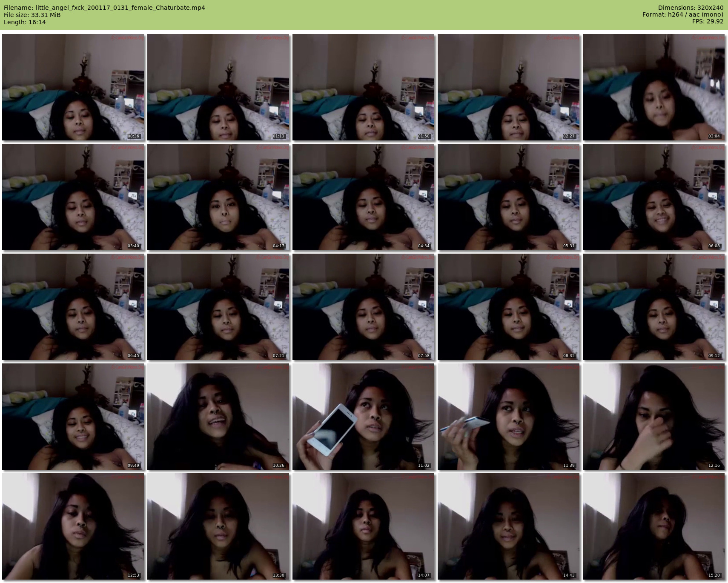
Task: Click the thumbnail at timestamp 00:36
Action: [73, 87]
